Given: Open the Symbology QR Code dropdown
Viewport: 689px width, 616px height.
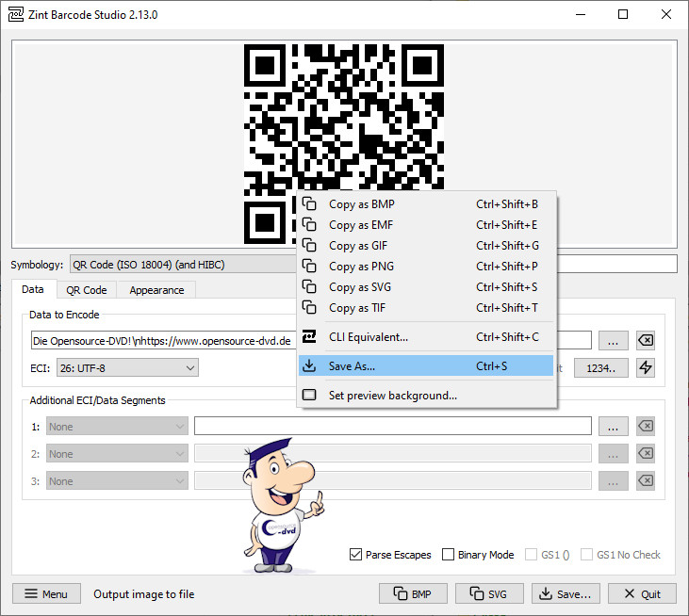Looking at the screenshot, I should click(179, 265).
